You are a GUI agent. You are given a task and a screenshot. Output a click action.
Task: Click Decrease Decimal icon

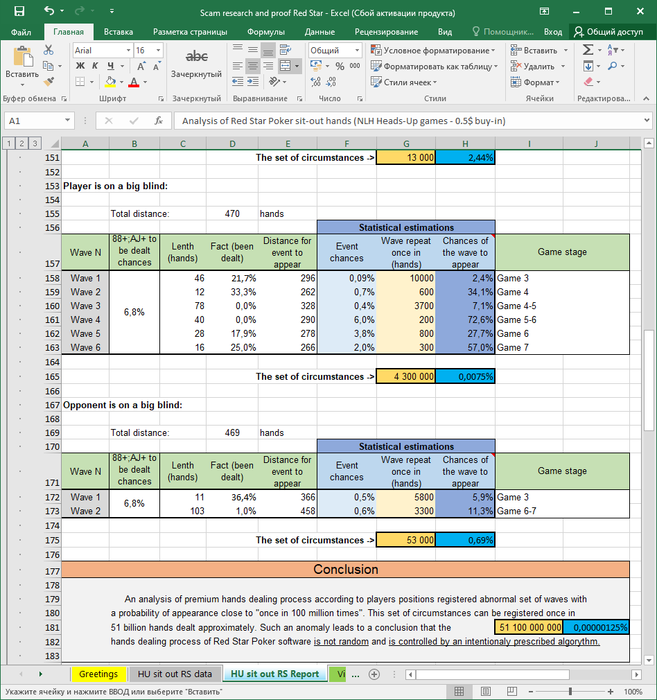pyautogui.click(x=331, y=82)
